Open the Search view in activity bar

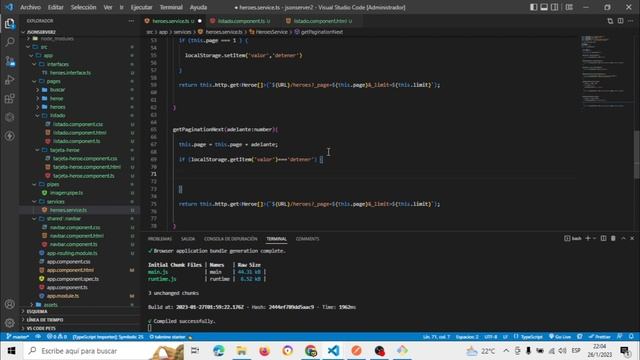click(x=9, y=42)
